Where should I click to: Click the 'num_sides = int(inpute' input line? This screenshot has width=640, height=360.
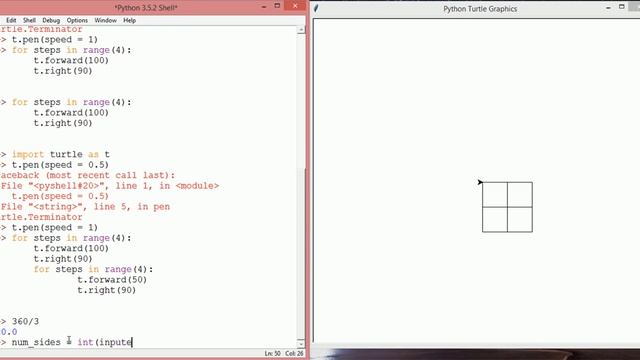click(x=72, y=342)
